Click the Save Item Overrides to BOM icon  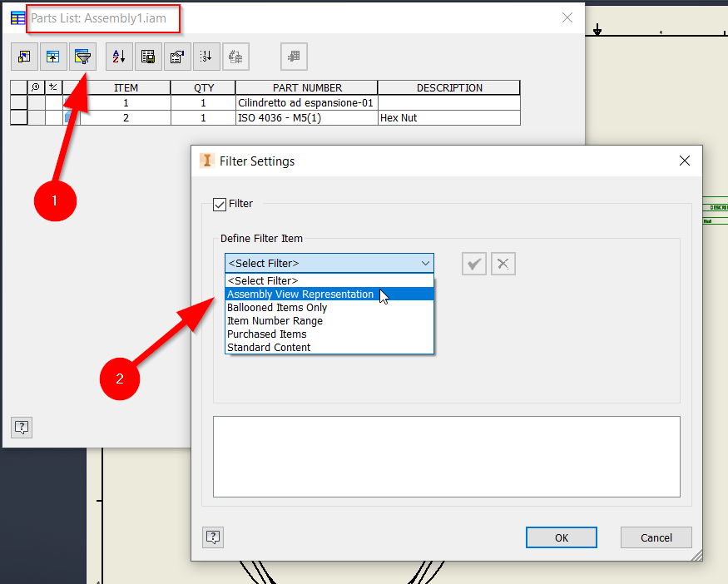pos(236,56)
